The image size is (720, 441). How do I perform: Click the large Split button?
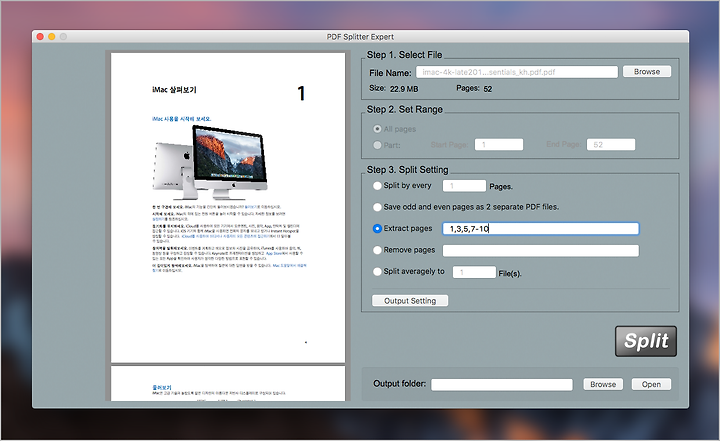click(646, 341)
